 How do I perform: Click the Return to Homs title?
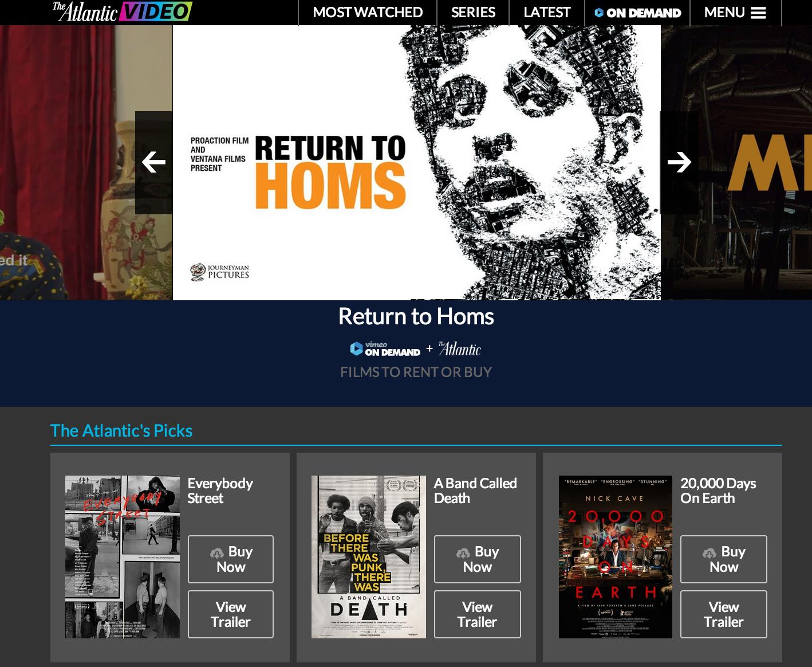(416, 316)
